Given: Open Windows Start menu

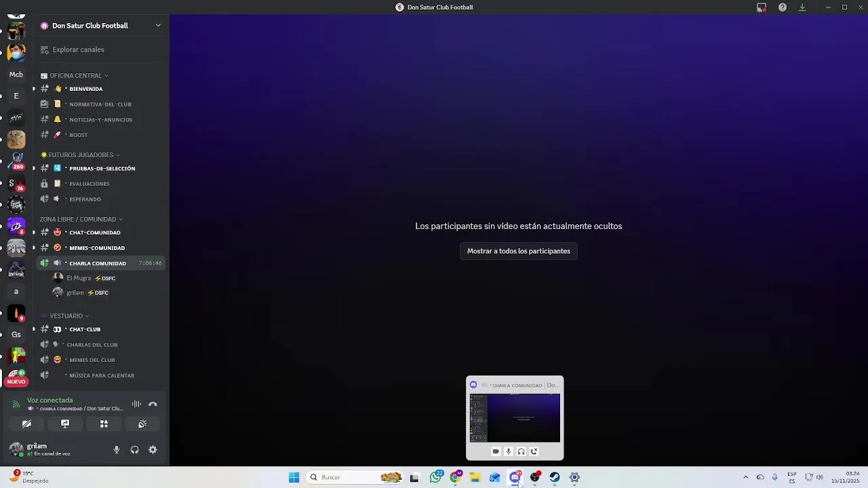Looking at the screenshot, I should pyautogui.click(x=294, y=477).
